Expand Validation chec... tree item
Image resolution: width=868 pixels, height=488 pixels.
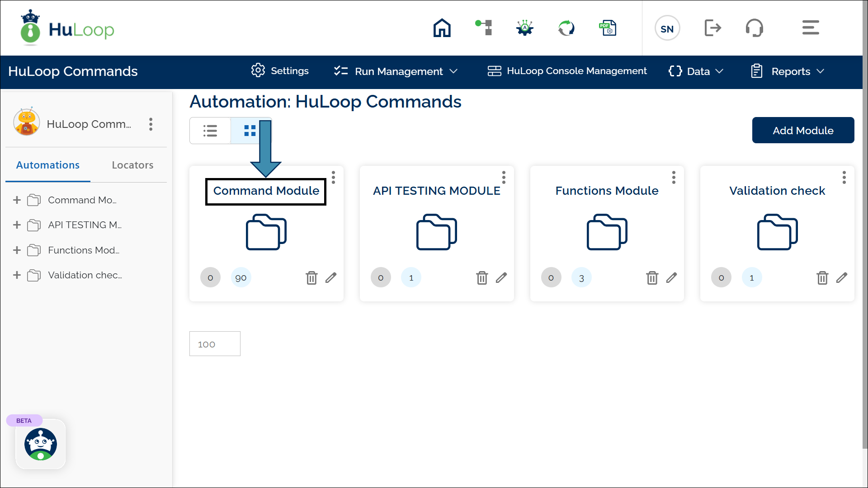pos(17,275)
